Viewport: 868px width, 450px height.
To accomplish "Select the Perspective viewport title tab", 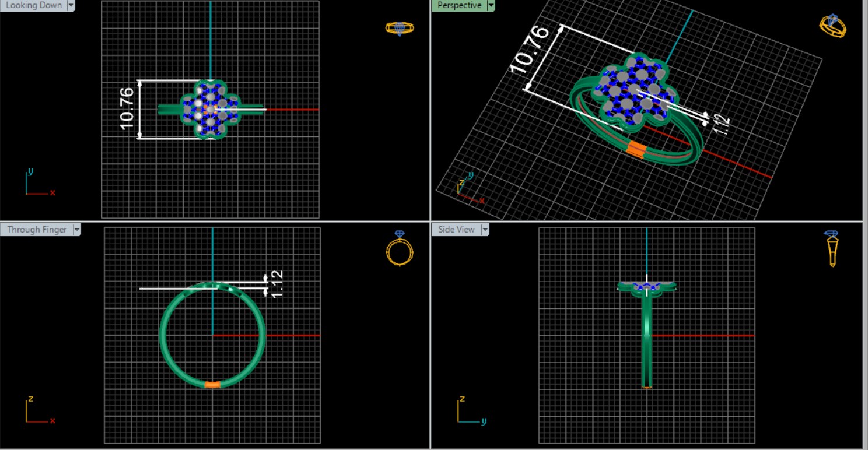I will 459,5.
